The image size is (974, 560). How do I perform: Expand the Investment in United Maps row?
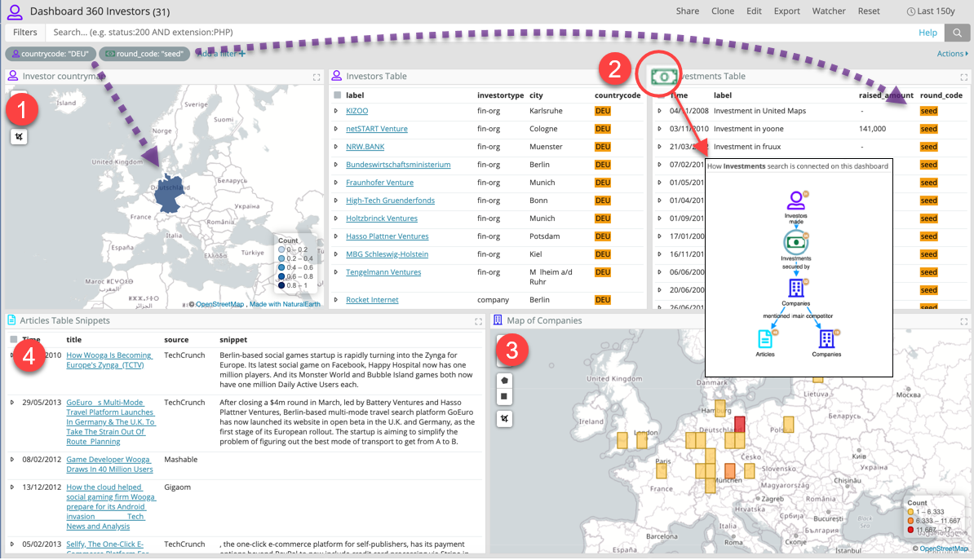point(660,111)
